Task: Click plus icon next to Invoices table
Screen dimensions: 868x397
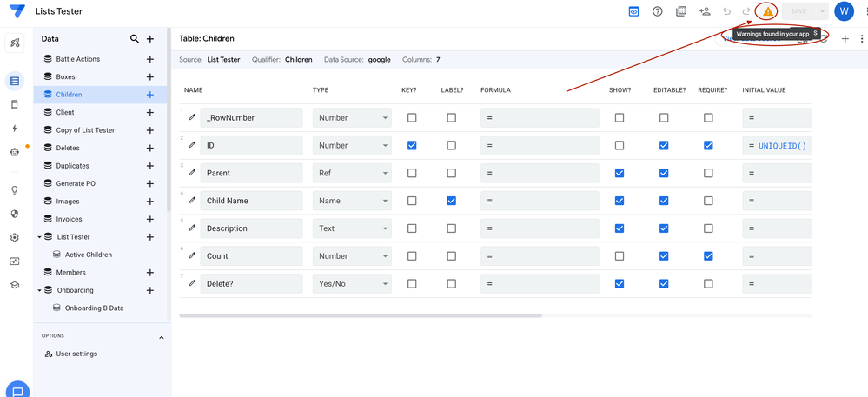Action: [x=149, y=219]
